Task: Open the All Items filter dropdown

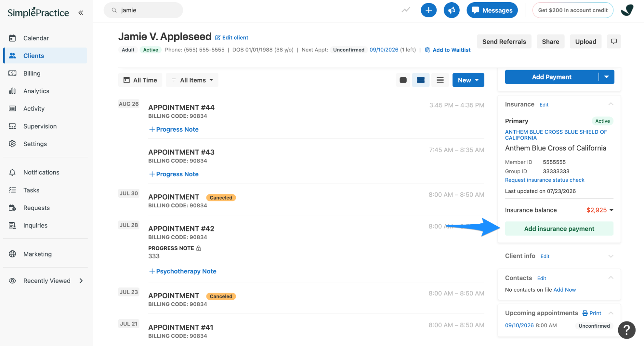Action: point(192,80)
